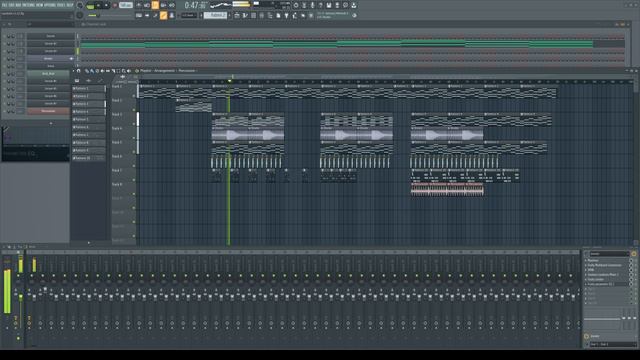640x360 pixels.
Task: Open Fruity Multiband Compressor slot arrow
Action: click(x=585, y=265)
